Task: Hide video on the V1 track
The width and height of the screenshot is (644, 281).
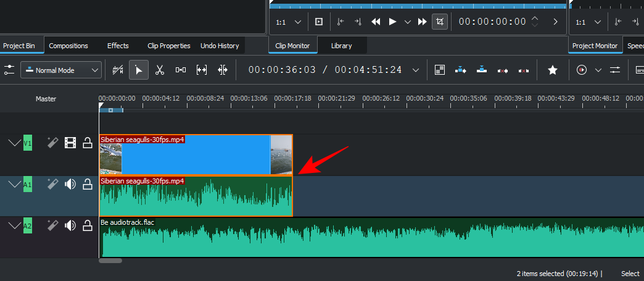Action: [70, 143]
